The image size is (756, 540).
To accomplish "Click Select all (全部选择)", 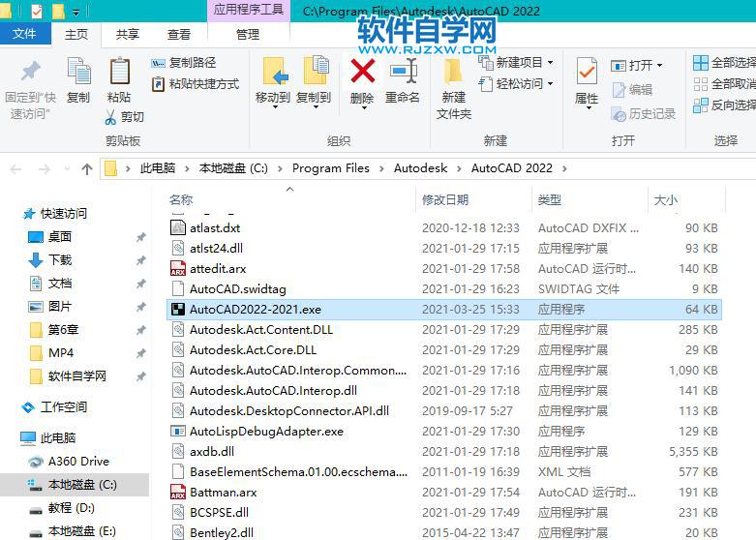I will pyautogui.click(x=724, y=63).
